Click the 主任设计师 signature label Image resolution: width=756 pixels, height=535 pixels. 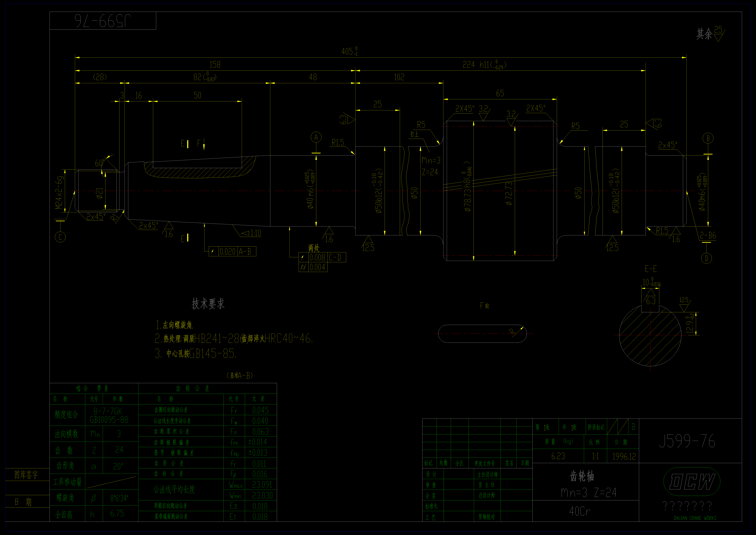[x=488, y=475]
